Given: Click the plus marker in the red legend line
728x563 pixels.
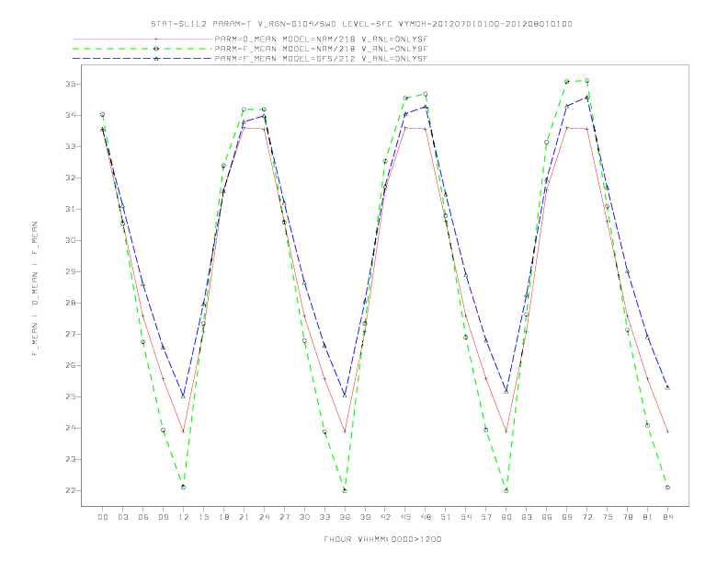Looking at the screenshot, I should (156, 39).
